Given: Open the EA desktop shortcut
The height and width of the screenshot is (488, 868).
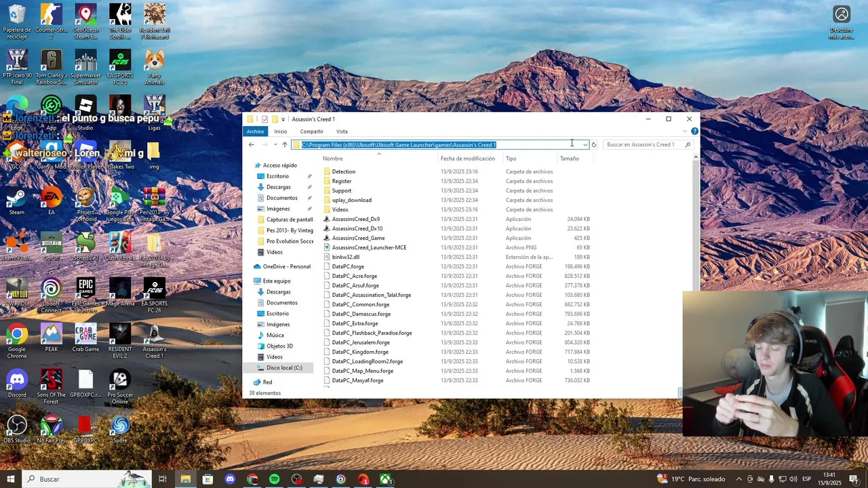Looking at the screenshot, I should click(52, 201).
